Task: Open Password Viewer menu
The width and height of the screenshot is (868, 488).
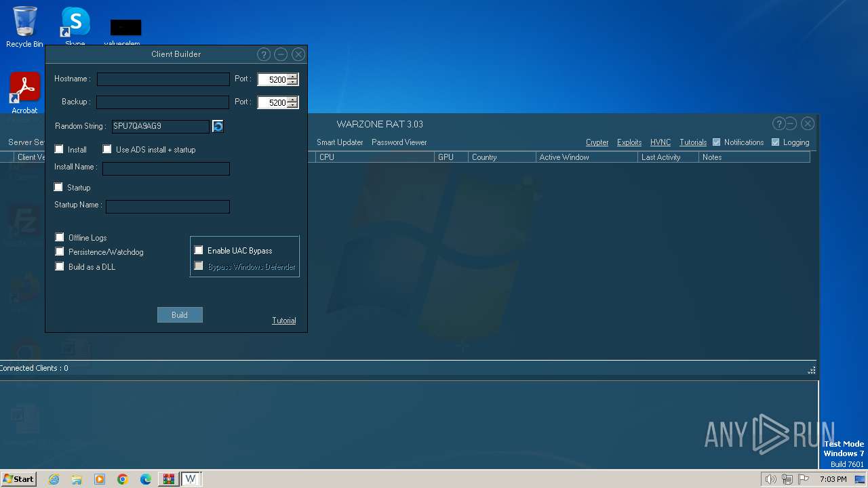Action: click(x=399, y=142)
